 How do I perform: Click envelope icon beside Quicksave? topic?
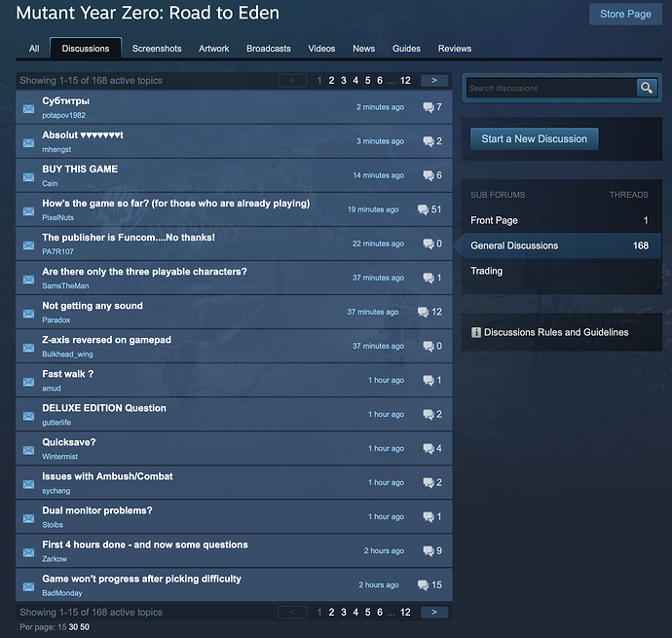coord(28,450)
